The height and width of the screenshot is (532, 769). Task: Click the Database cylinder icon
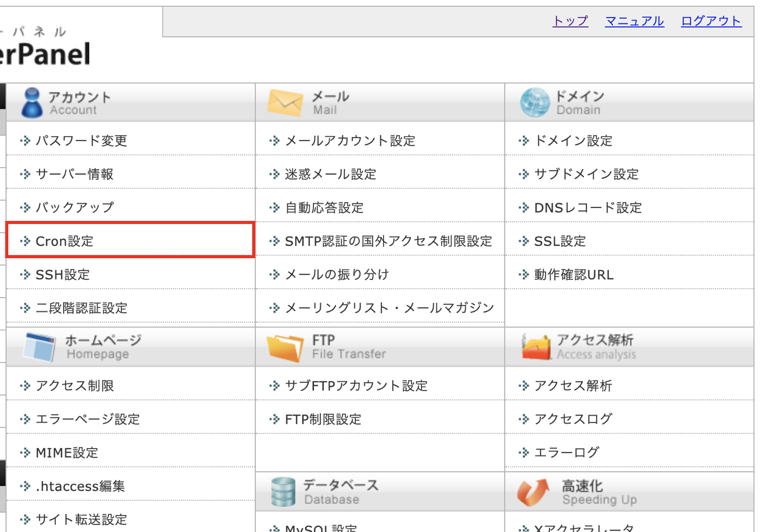click(x=283, y=492)
